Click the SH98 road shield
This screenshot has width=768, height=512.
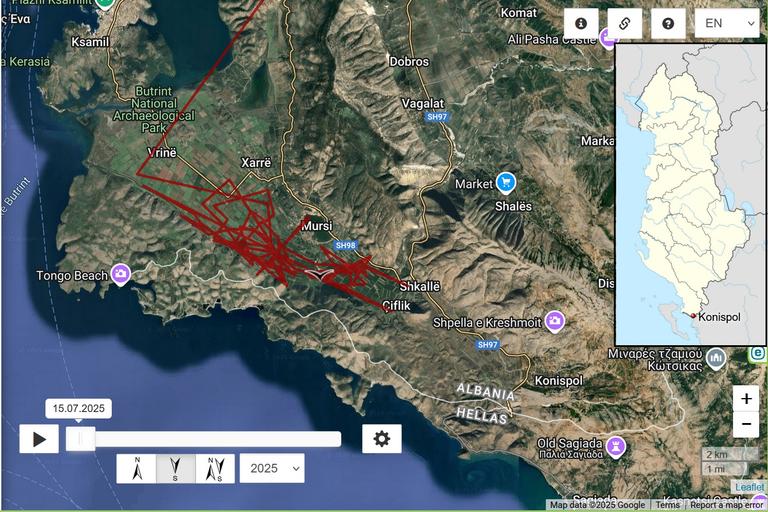point(345,245)
